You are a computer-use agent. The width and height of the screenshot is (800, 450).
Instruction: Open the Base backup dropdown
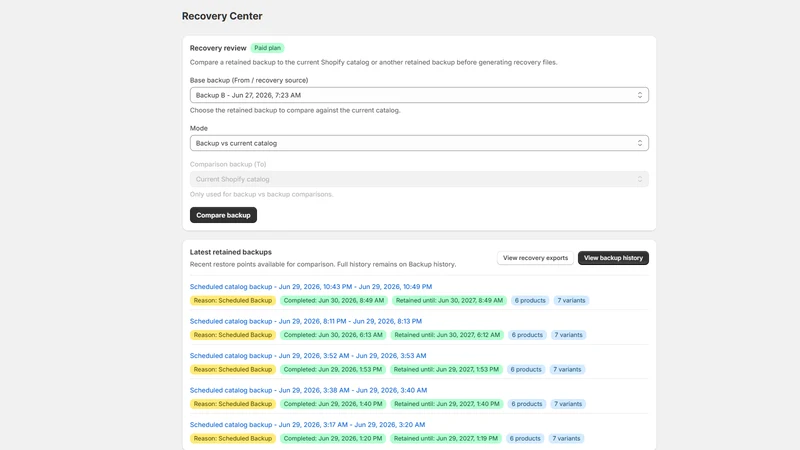(x=419, y=95)
